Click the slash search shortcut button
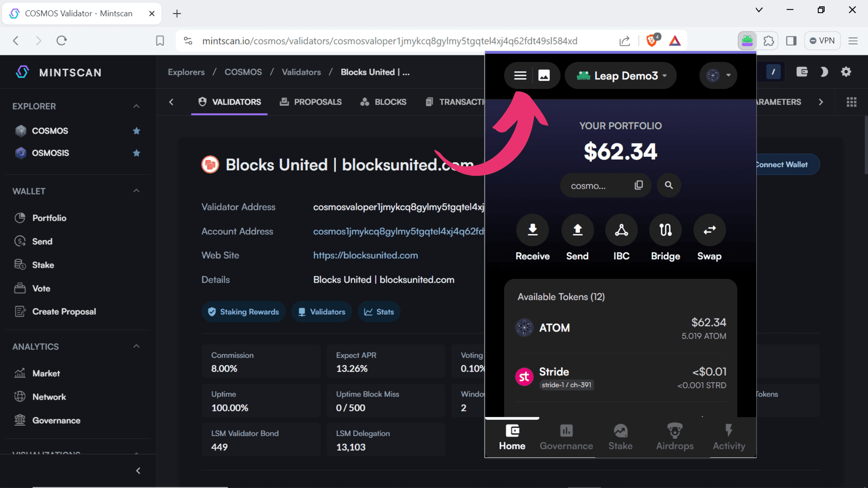868x488 pixels. pos(773,72)
